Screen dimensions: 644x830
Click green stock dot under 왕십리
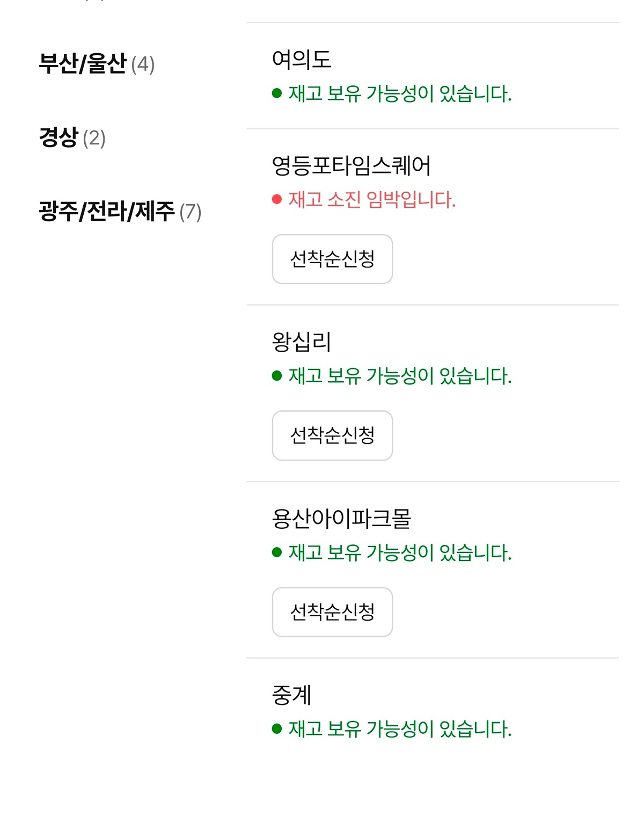click(277, 376)
